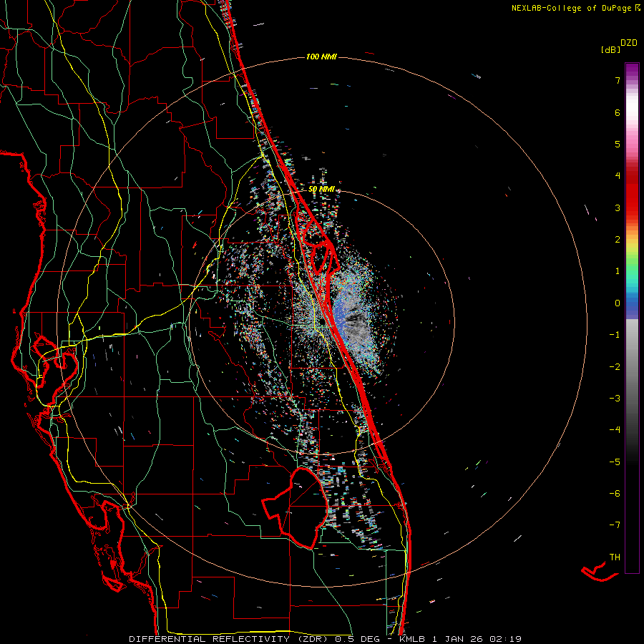Click the -4 value on color scale
The width and height of the screenshot is (644, 644).
coord(615,429)
